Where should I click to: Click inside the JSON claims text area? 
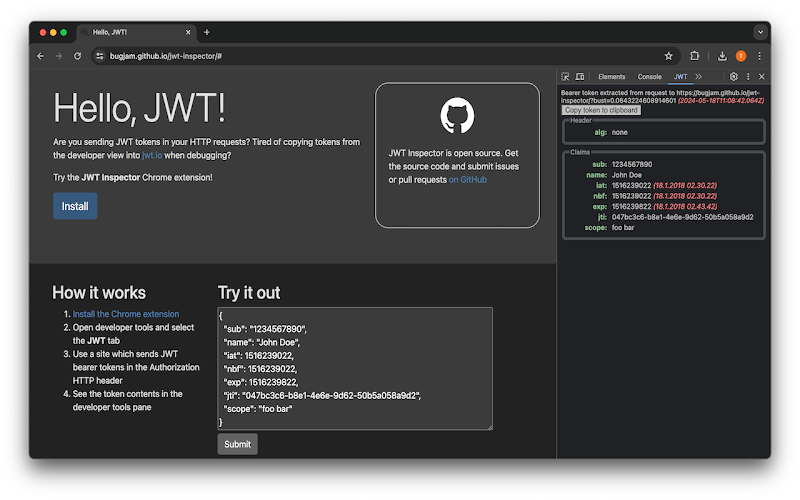355,368
